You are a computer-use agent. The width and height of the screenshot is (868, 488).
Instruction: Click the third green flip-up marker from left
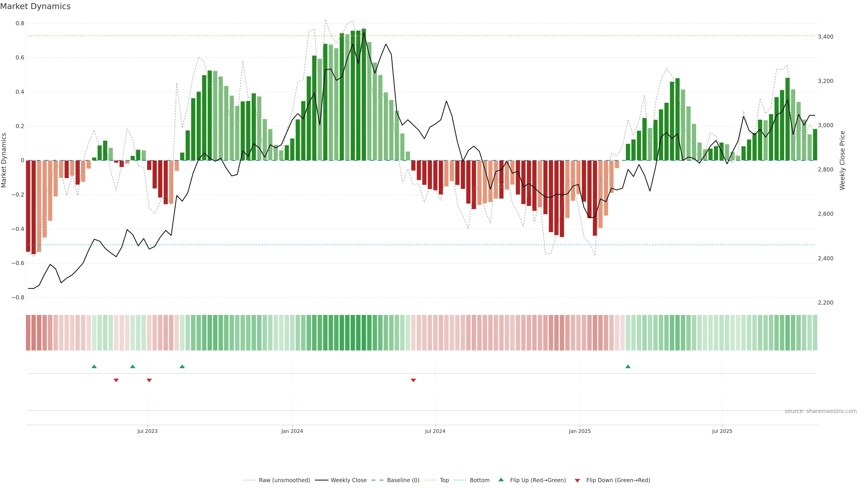click(x=182, y=366)
